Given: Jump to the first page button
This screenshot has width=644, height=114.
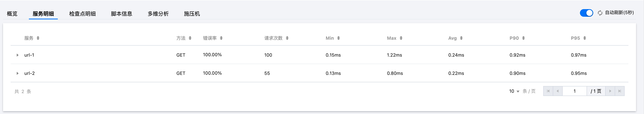Looking at the screenshot, I should pyautogui.click(x=548, y=91).
